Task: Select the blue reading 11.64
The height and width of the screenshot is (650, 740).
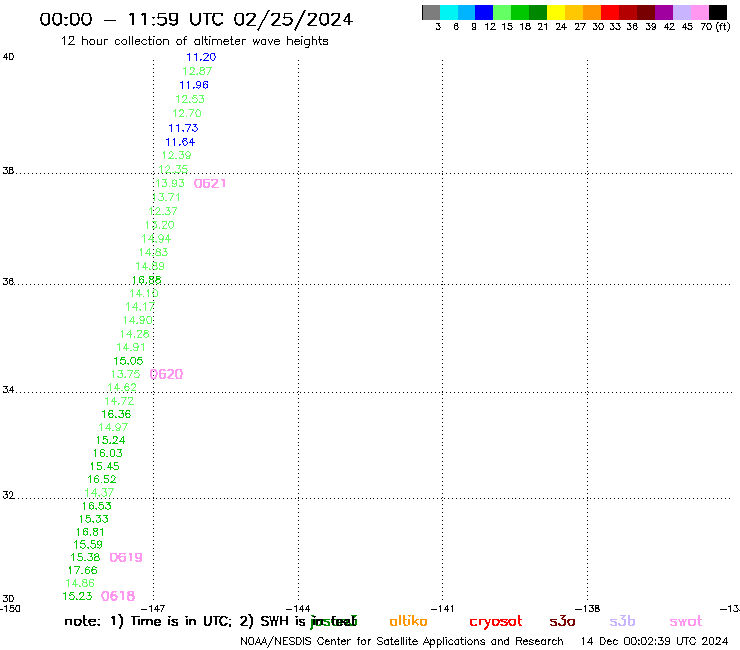Action: [x=180, y=142]
